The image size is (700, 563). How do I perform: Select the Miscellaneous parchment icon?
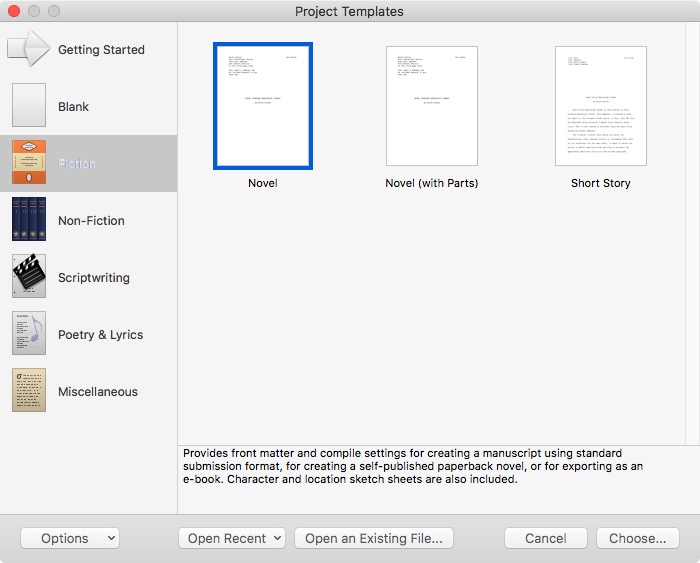[x=29, y=391]
